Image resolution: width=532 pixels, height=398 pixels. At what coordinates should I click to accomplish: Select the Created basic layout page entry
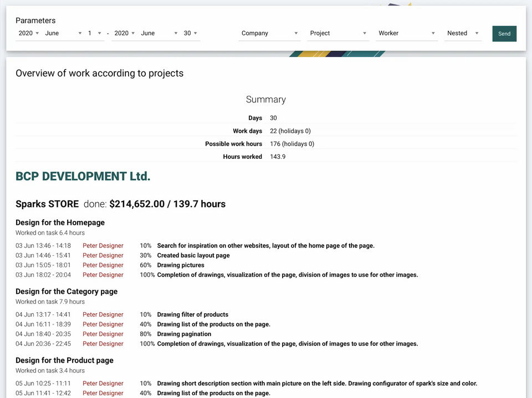(x=193, y=255)
